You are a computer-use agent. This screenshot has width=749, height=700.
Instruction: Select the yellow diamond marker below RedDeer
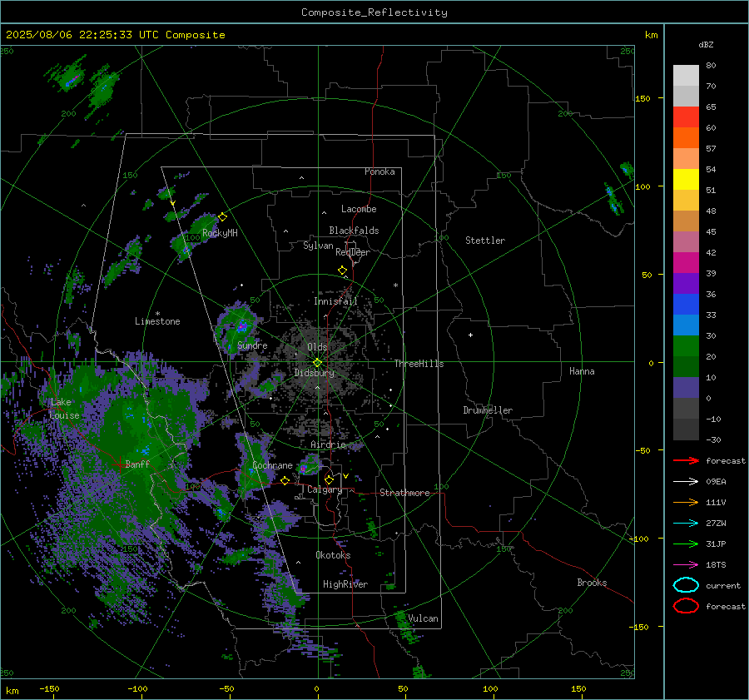click(343, 271)
